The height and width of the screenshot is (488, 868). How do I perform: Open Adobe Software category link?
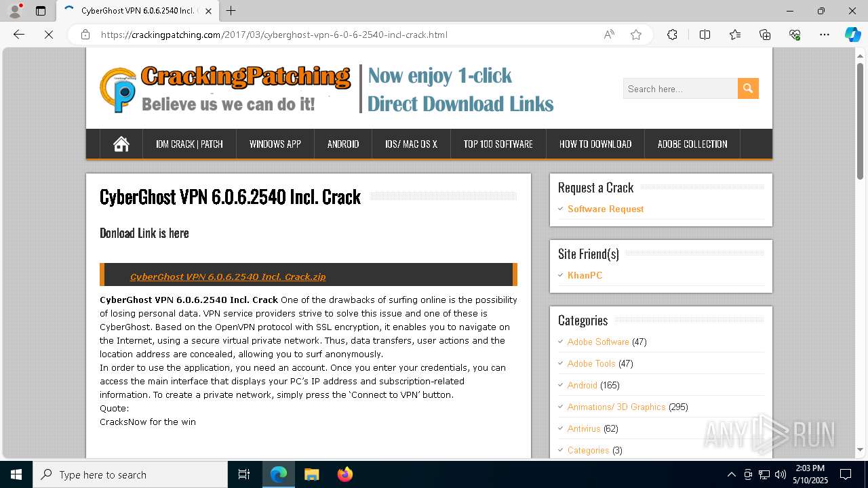tap(598, 342)
